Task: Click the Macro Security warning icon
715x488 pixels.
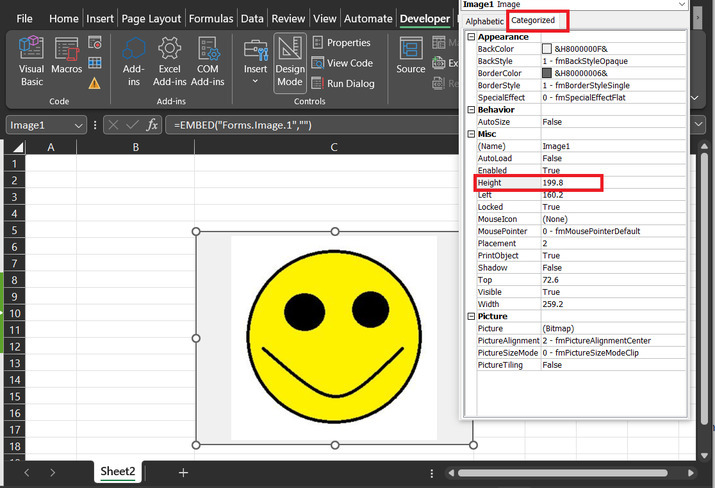Action: coord(95,83)
